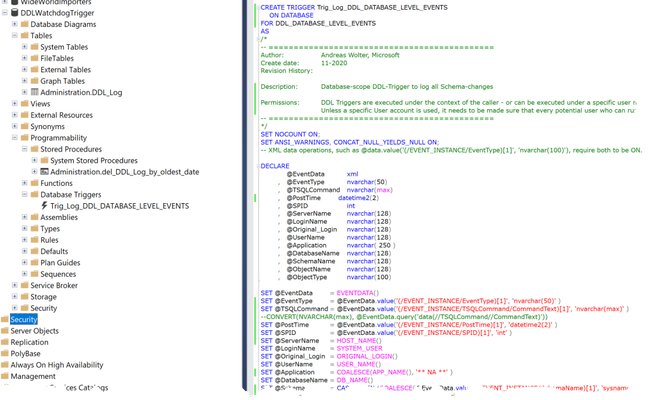Click the Always On High Availability folder icon
The width and height of the screenshot is (650, 400).
pyautogui.click(x=5, y=365)
